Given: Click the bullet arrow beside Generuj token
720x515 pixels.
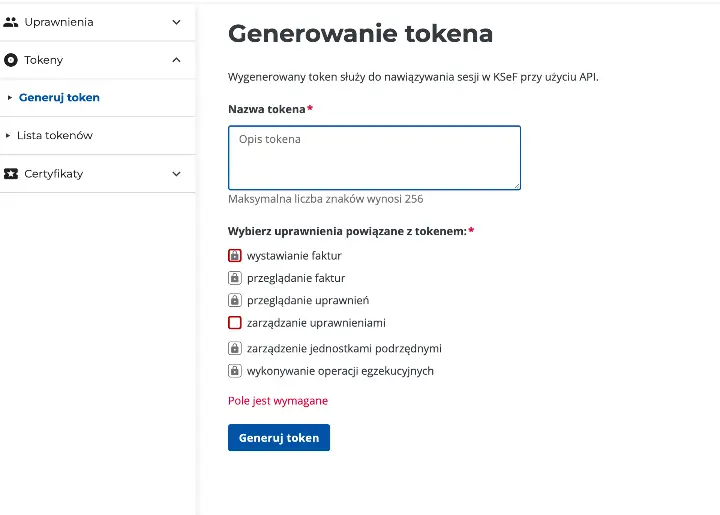Looking at the screenshot, I should [x=9, y=98].
